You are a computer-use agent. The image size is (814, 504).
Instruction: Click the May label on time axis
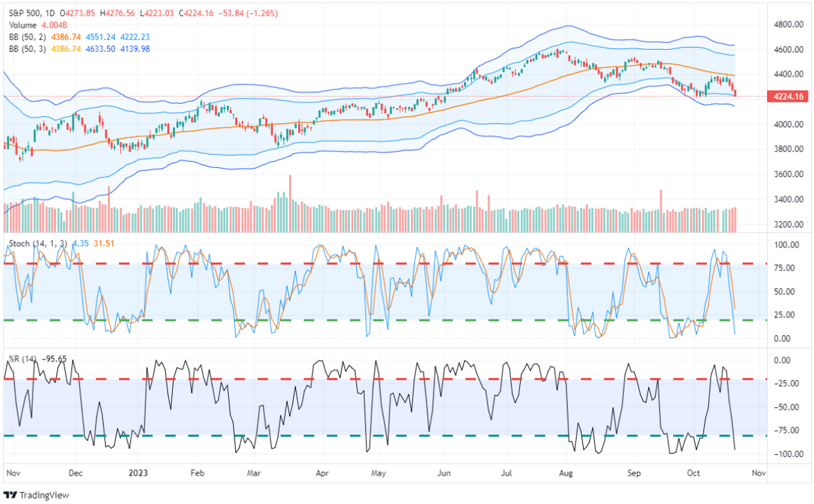point(378,473)
